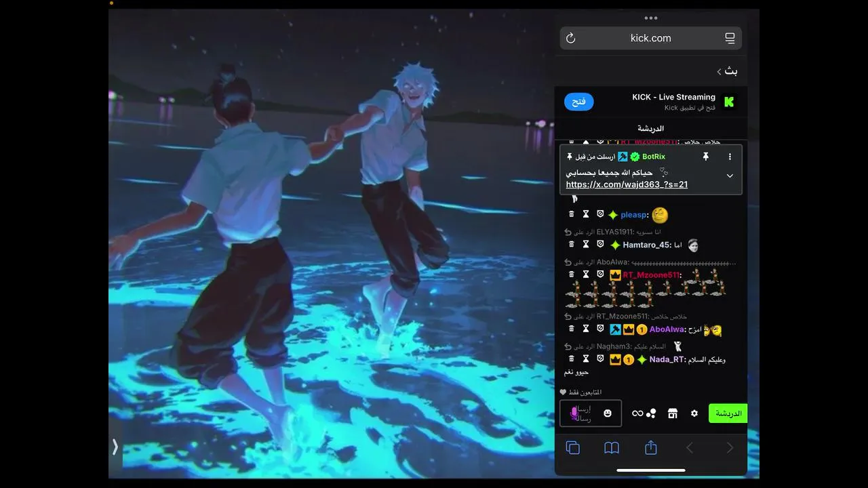Collapse the pinned message chevron

coord(730,176)
